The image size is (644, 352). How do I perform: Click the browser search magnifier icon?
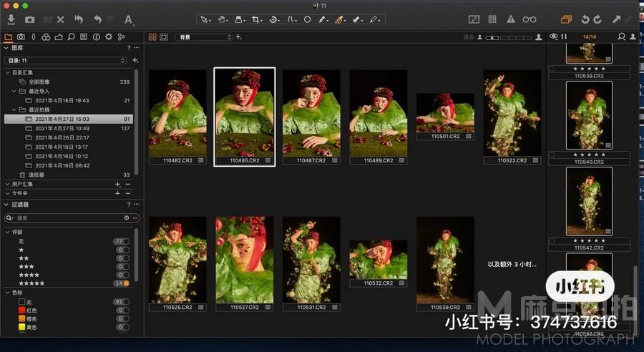click(x=621, y=36)
